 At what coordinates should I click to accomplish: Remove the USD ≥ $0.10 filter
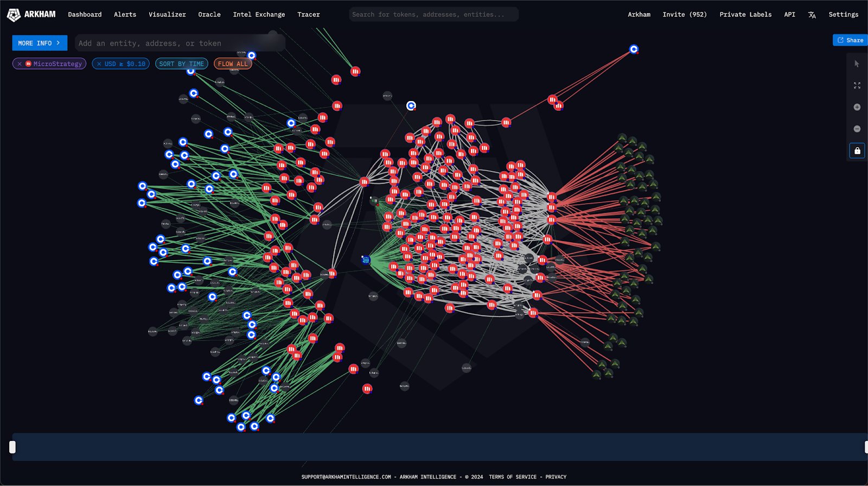(99, 64)
